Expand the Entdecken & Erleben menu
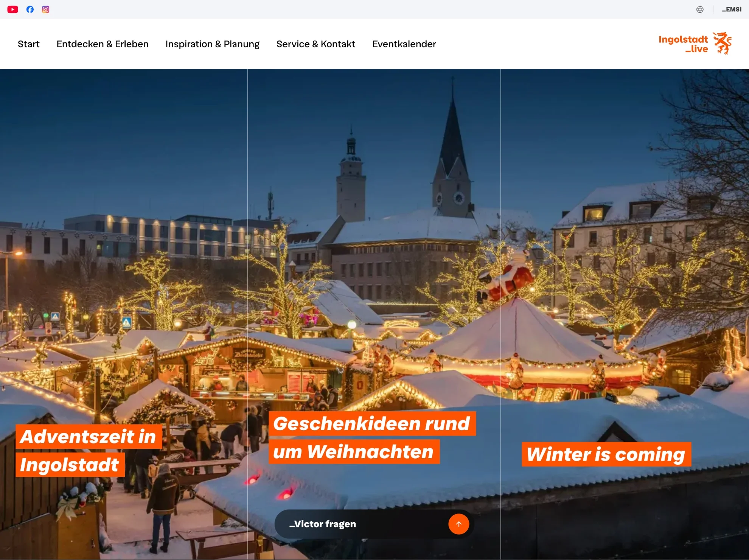This screenshot has height=560, width=749. point(102,44)
